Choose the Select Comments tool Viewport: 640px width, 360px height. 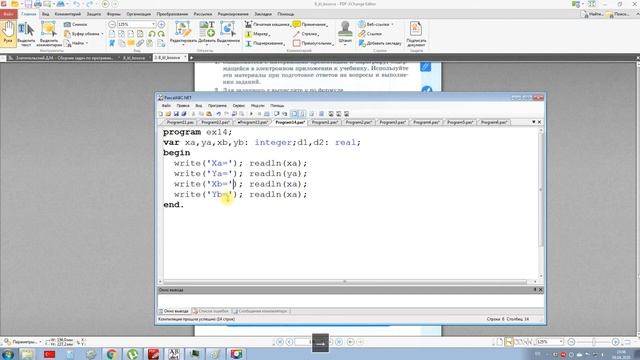49,33
